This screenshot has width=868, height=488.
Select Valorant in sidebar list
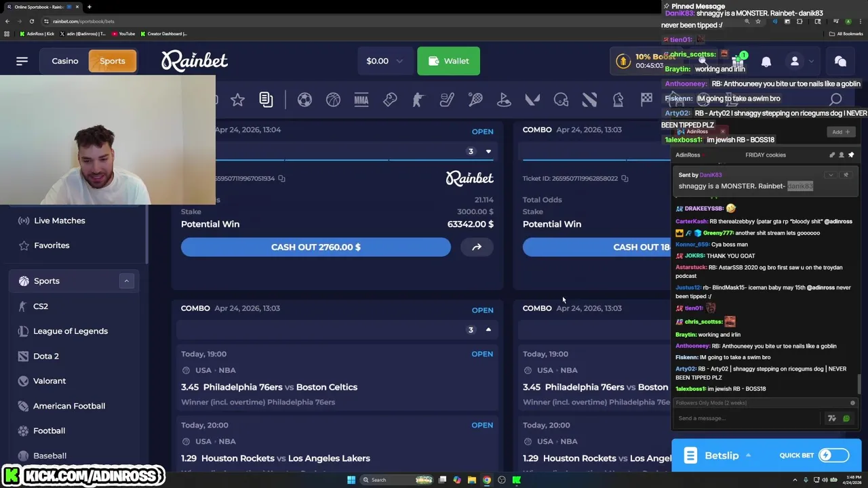50,381
